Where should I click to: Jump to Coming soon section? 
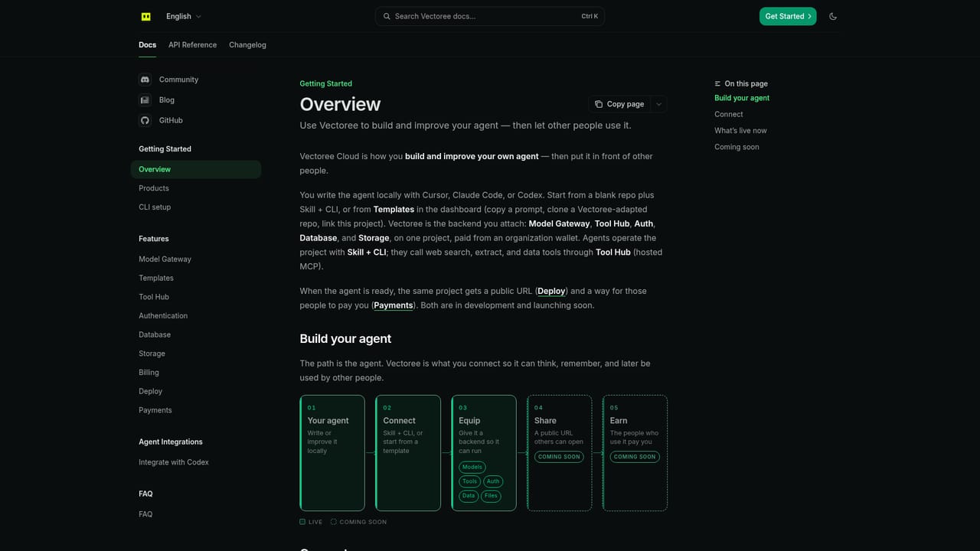click(737, 147)
